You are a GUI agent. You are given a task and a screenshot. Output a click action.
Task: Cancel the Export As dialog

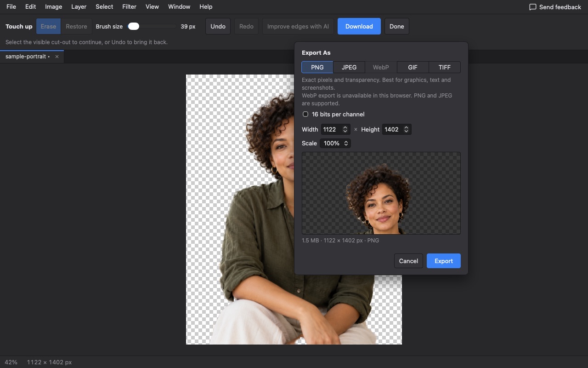point(408,261)
